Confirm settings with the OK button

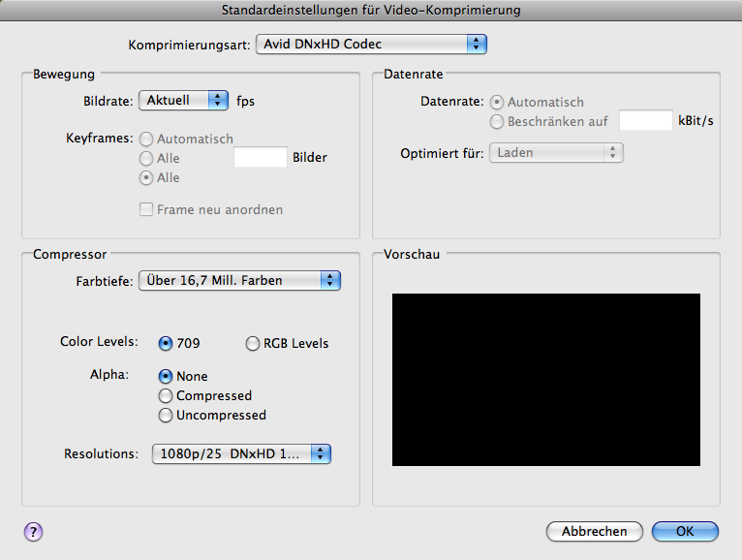coord(685,531)
